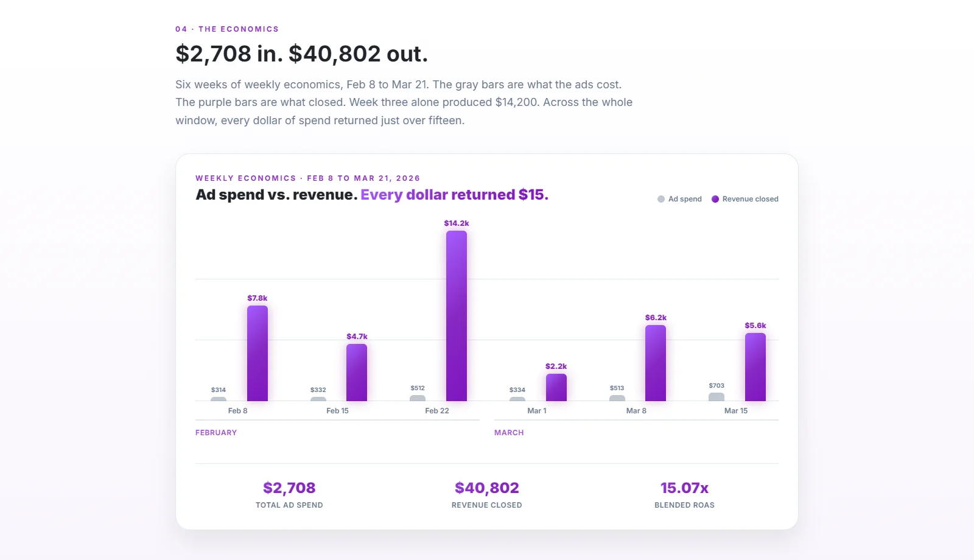Viewport: 974px width, 560px height.
Task: Click the Mar 8 axis label
Action: point(636,411)
